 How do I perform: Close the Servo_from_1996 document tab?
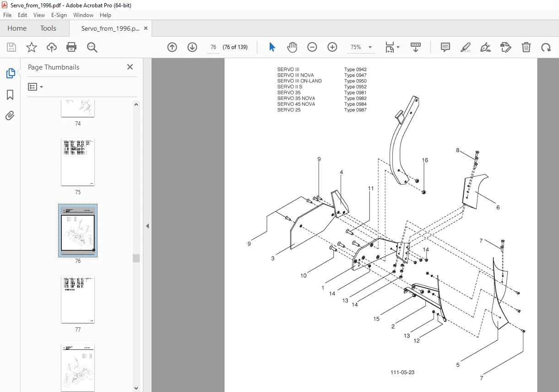pyautogui.click(x=146, y=28)
